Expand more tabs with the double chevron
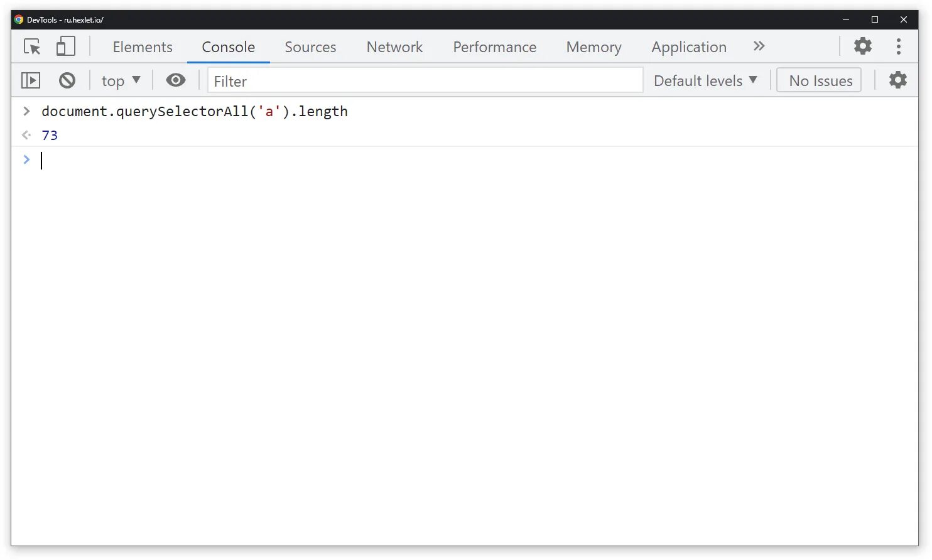This screenshot has width=932, height=560. click(759, 46)
